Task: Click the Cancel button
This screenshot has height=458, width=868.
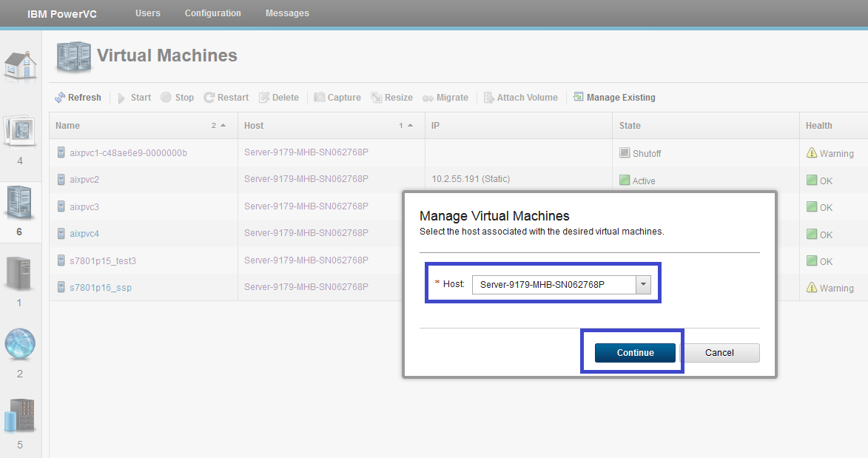Action: point(720,353)
